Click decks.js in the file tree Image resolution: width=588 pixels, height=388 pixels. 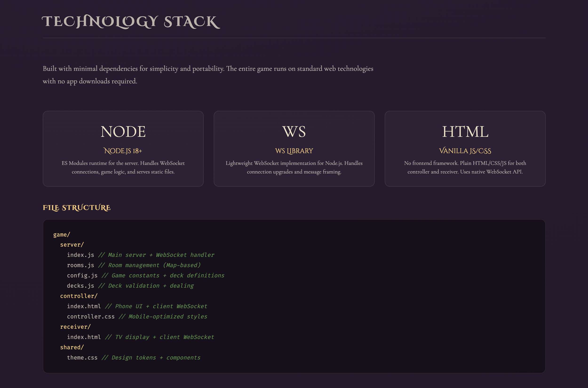(x=80, y=286)
